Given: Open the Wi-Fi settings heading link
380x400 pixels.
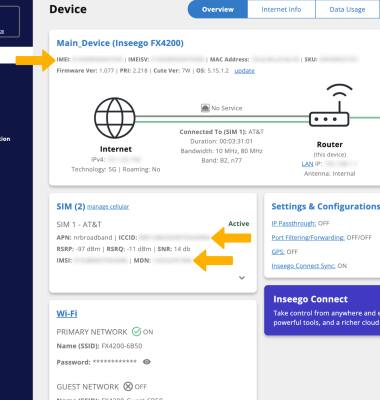Looking at the screenshot, I should [x=67, y=314].
